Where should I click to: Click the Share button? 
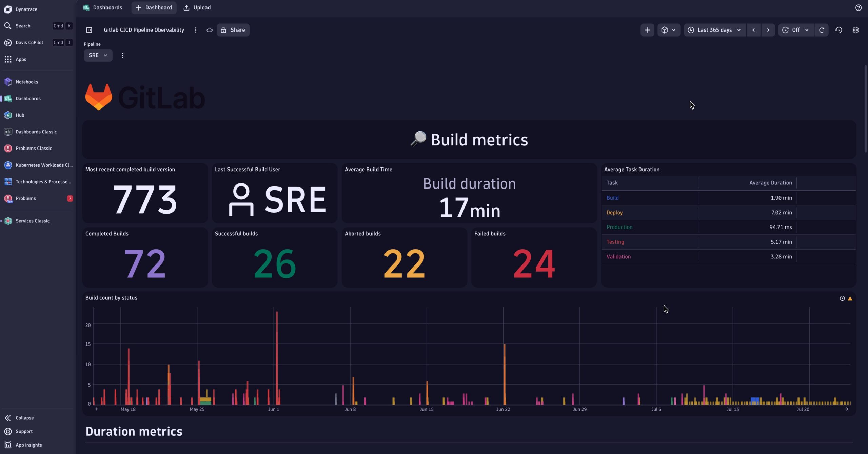click(x=233, y=30)
